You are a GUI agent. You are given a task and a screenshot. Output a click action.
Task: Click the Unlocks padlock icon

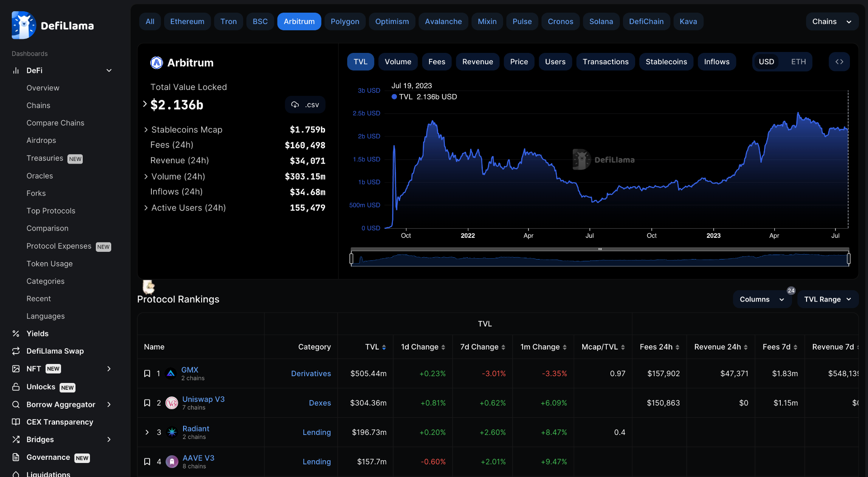(x=16, y=387)
